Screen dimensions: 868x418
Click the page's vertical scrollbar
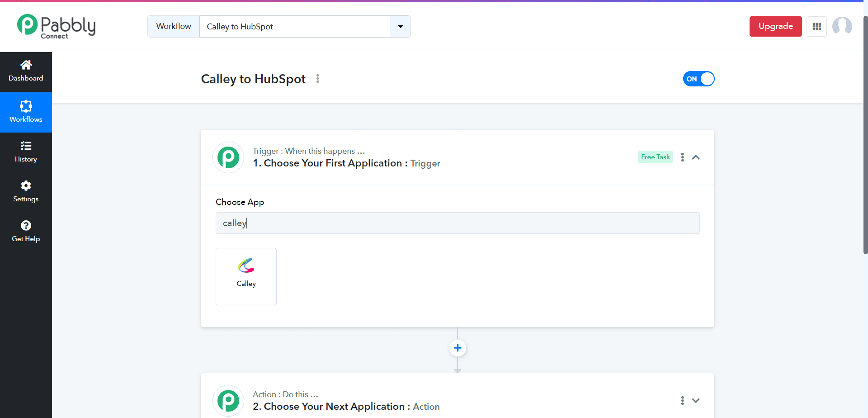pos(865,135)
